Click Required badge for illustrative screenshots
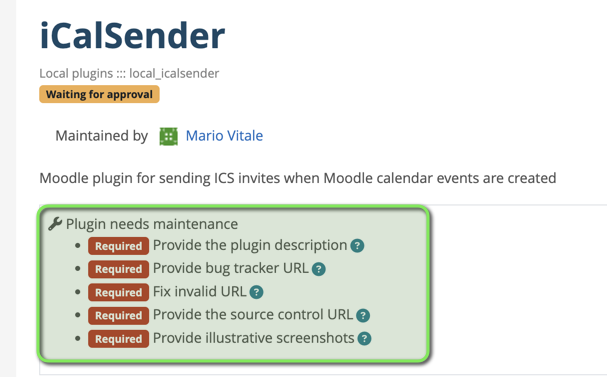 [118, 339]
